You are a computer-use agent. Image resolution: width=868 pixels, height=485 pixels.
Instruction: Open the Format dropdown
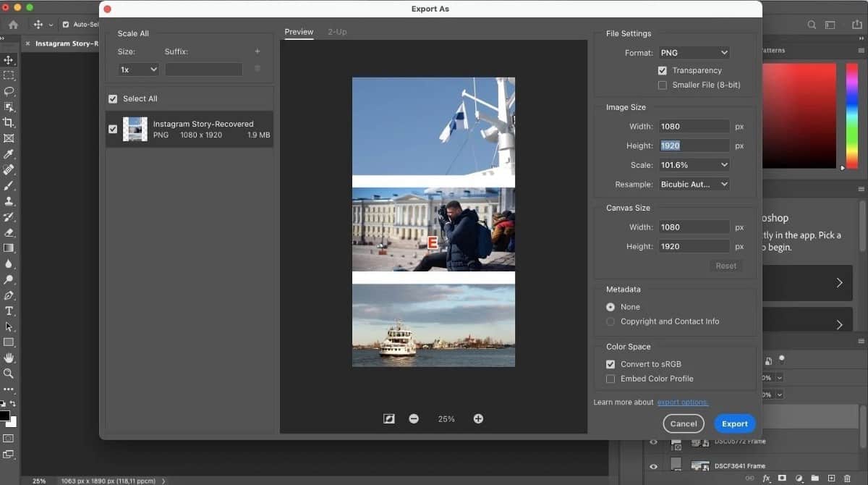(x=693, y=52)
